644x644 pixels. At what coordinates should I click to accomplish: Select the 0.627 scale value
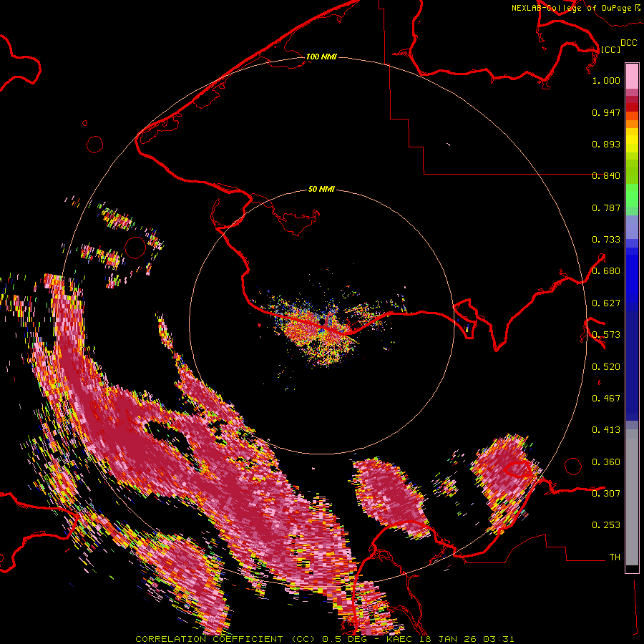(x=606, y=303)
